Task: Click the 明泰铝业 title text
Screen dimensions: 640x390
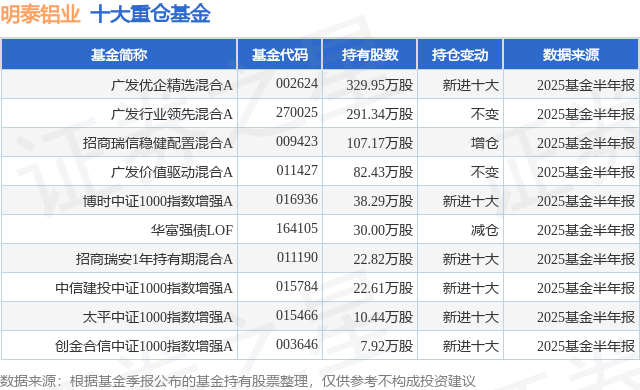Action: 40,14
